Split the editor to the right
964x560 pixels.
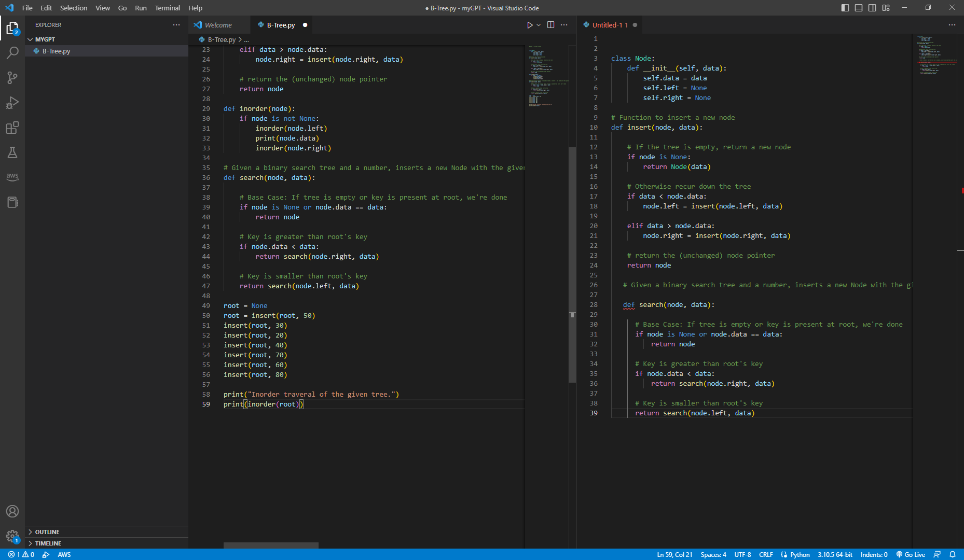click(x=550, y=25)
